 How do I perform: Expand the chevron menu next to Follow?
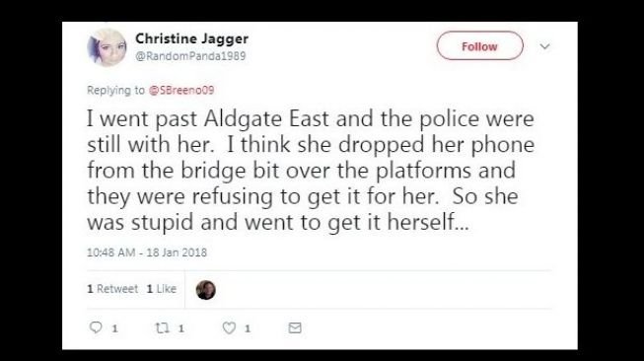pos(544,46)
